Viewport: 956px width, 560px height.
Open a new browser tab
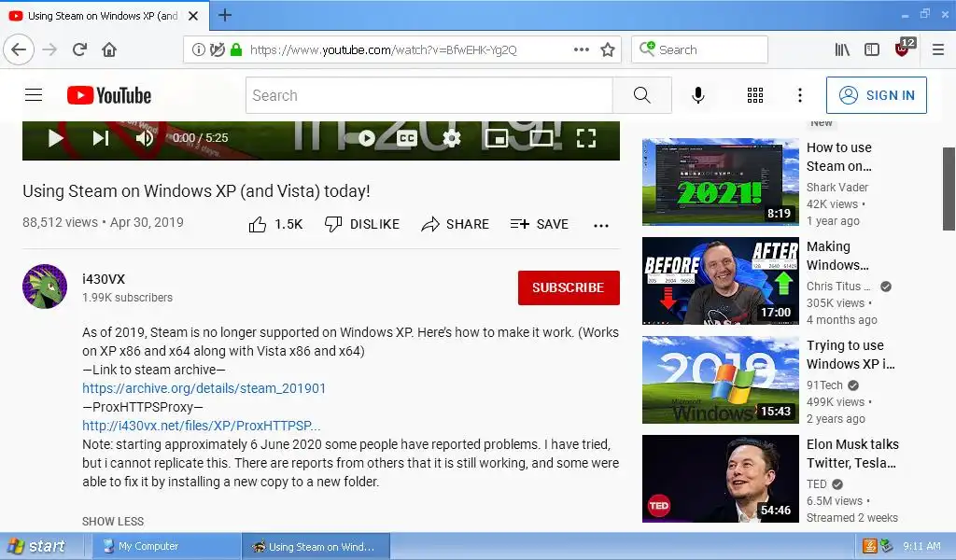(224, 15)
